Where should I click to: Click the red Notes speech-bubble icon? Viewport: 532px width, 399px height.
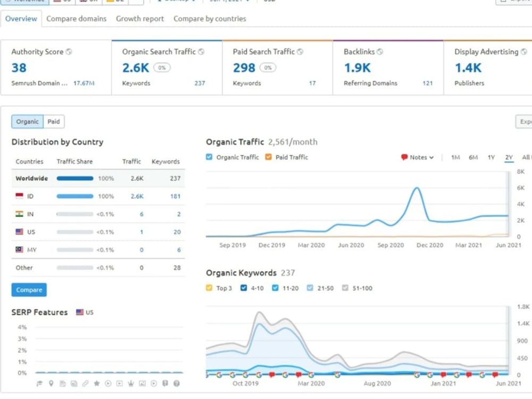[404, 157]
